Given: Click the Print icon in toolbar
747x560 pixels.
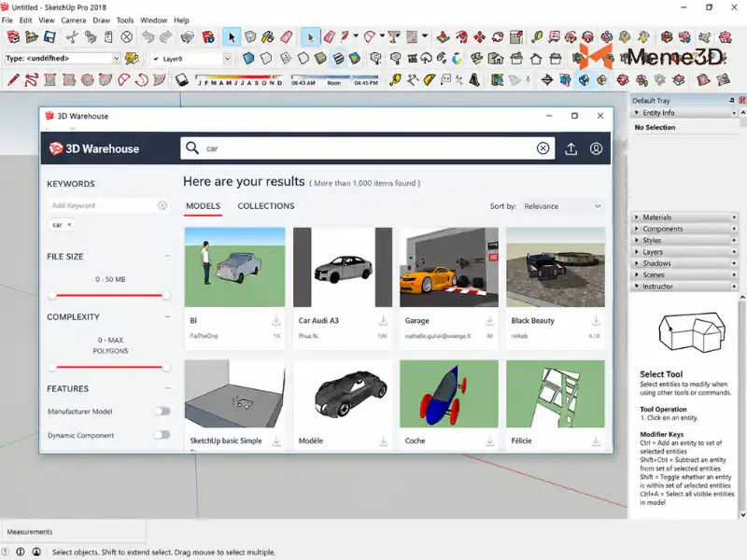Looking at the screenshot, I should [x=188, y=36].
